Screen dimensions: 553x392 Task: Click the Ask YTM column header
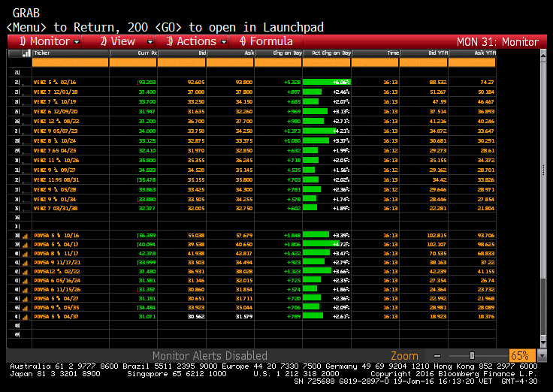[x=473, y=53]
